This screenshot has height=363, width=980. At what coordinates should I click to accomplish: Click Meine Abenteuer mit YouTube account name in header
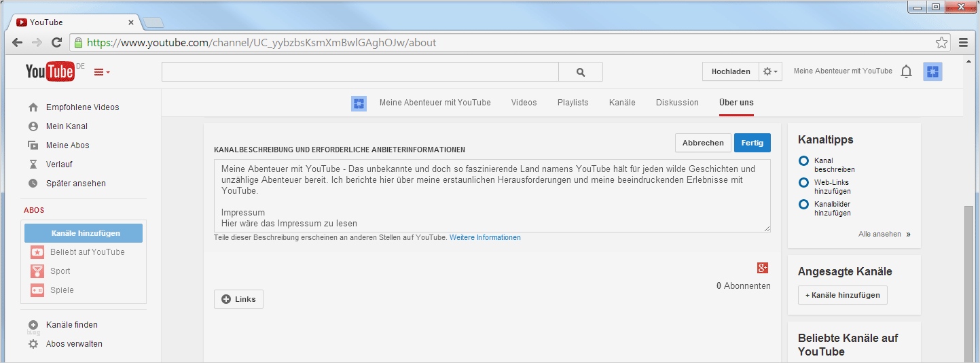(843, 71)
